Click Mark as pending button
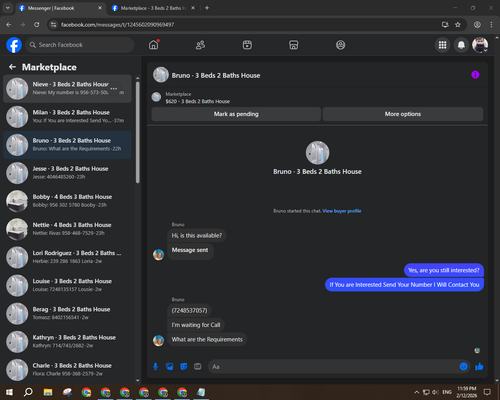This screenshot has height=400, width=500. coord(236,114)
